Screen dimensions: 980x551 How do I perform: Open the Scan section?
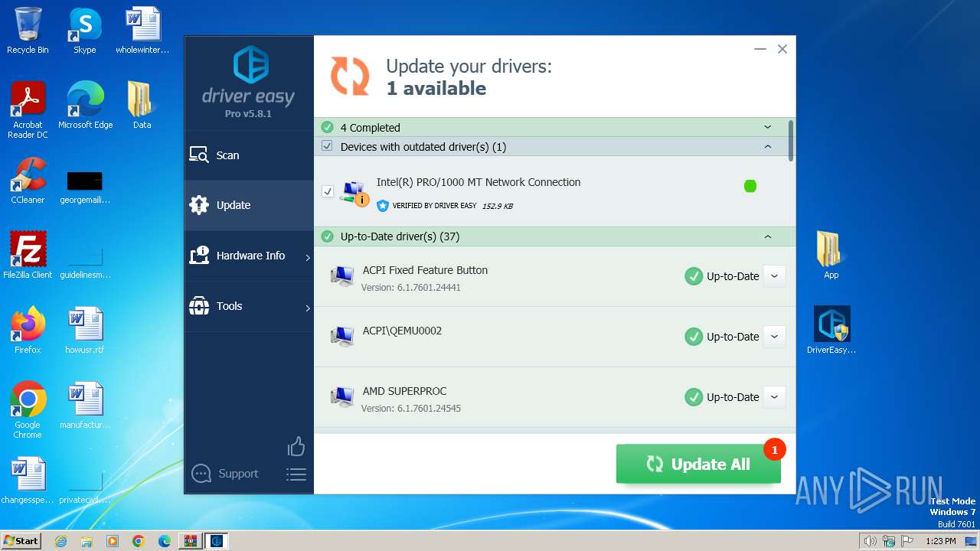coord(249,155)
